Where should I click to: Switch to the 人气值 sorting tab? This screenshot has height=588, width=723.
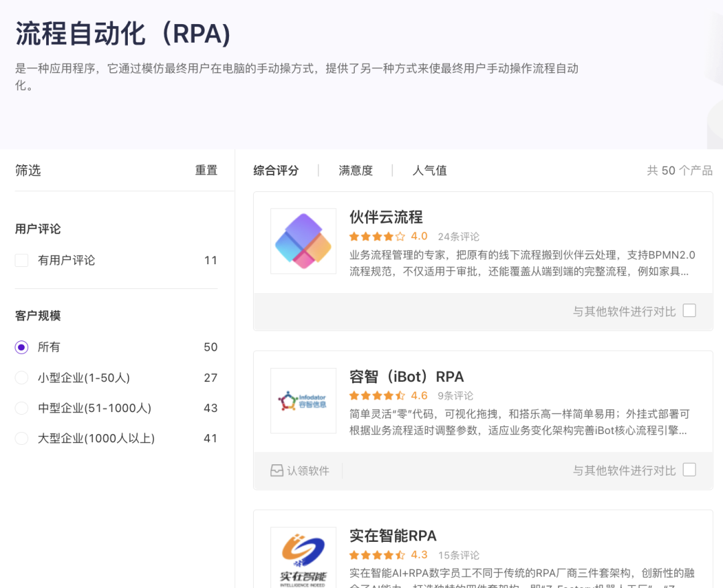(429, 171)
